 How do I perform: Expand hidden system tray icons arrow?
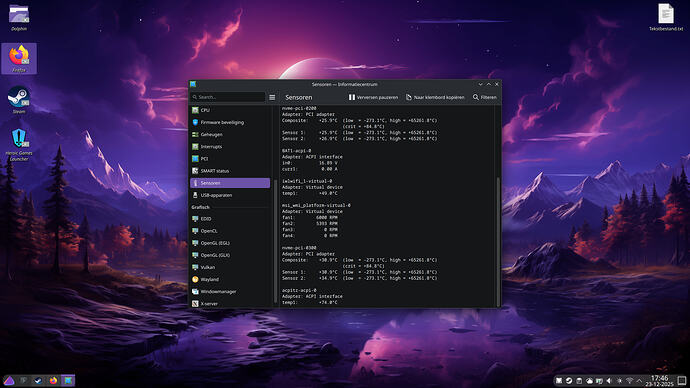pyautogui.click(x=639, y=381)
